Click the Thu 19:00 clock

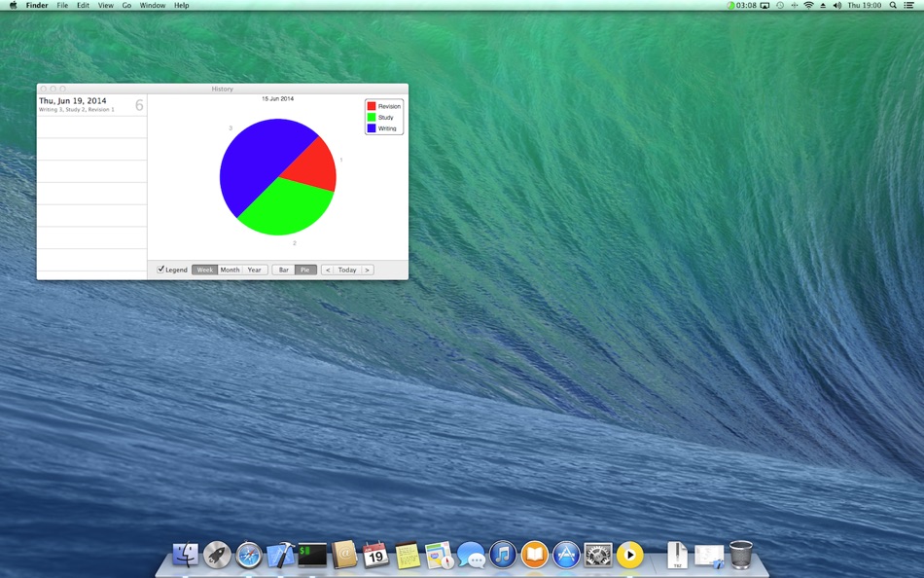coord(865,5)
